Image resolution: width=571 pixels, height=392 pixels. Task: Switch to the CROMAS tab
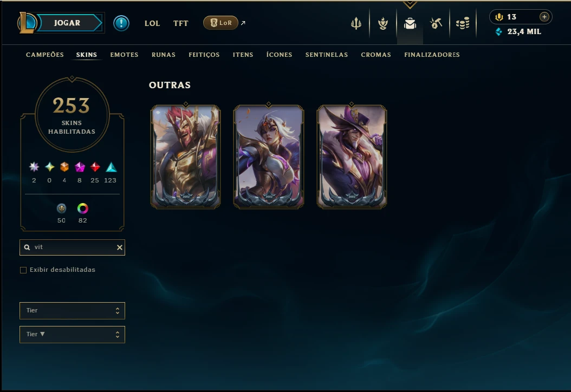[376, 55]
